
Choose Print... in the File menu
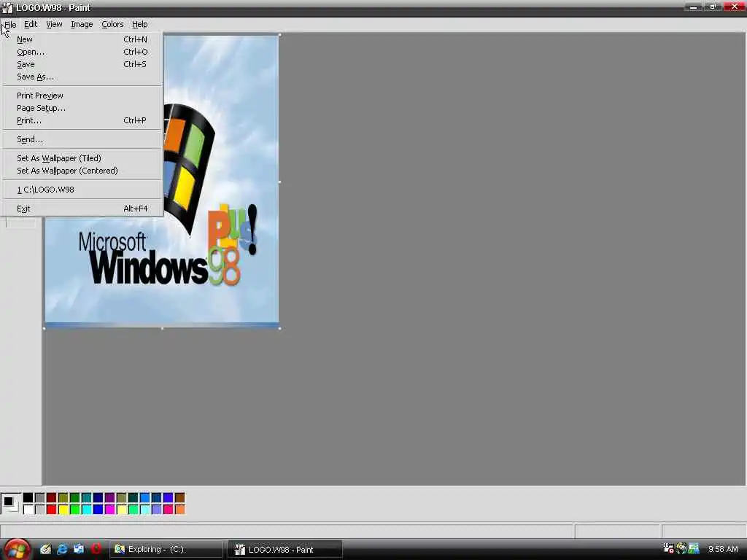82,120
